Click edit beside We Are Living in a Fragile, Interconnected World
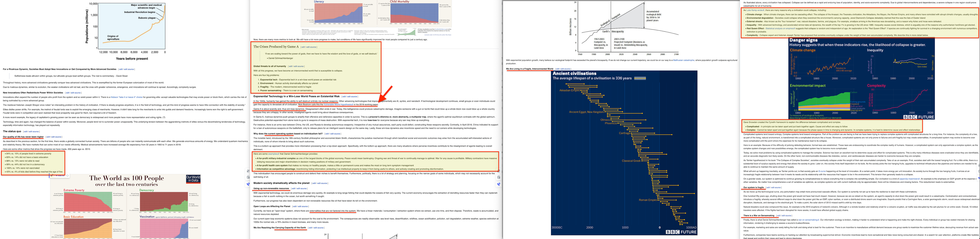 tap(558, 69)
